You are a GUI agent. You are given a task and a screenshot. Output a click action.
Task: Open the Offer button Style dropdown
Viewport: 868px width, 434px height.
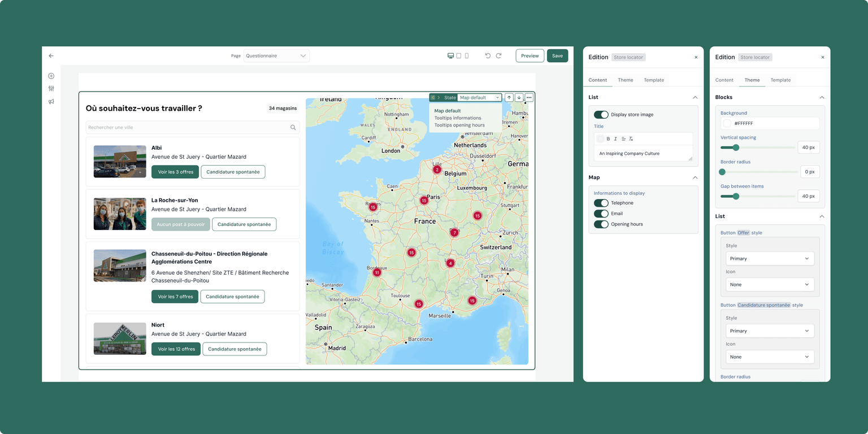tap(770, 258)
